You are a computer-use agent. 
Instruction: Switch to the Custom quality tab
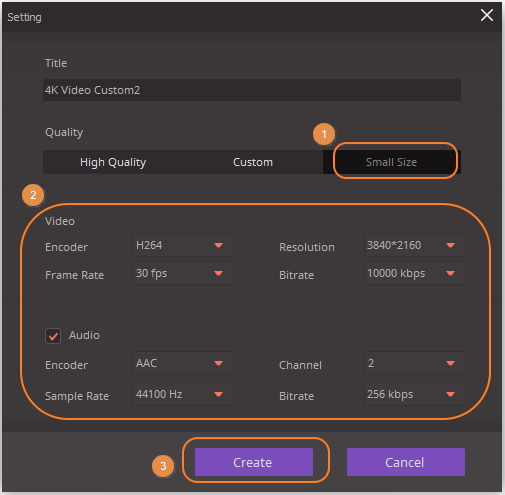(253, 162)
